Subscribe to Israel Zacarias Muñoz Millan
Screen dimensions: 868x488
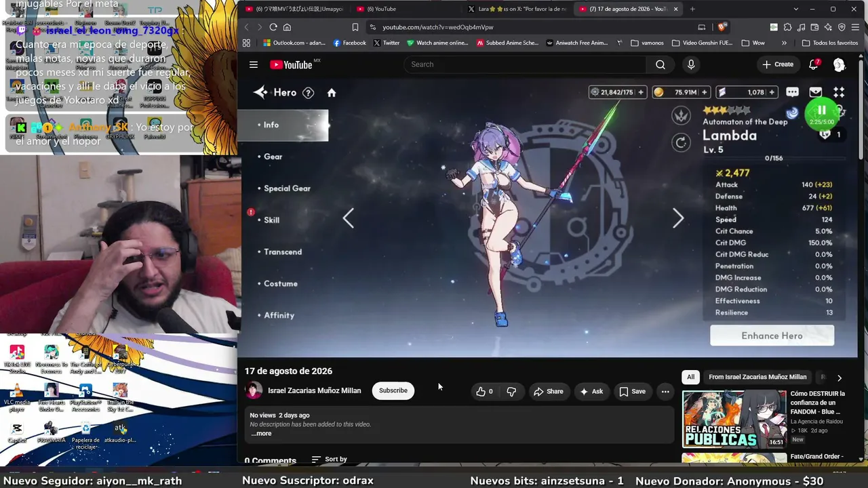pyautogui.click(x=393, y=391)
